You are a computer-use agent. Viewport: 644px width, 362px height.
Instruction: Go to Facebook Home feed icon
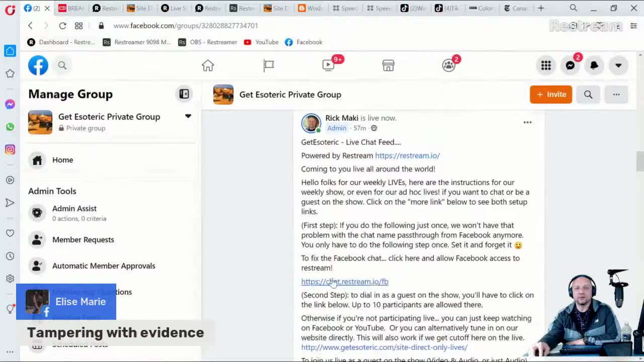click(208, 65)
